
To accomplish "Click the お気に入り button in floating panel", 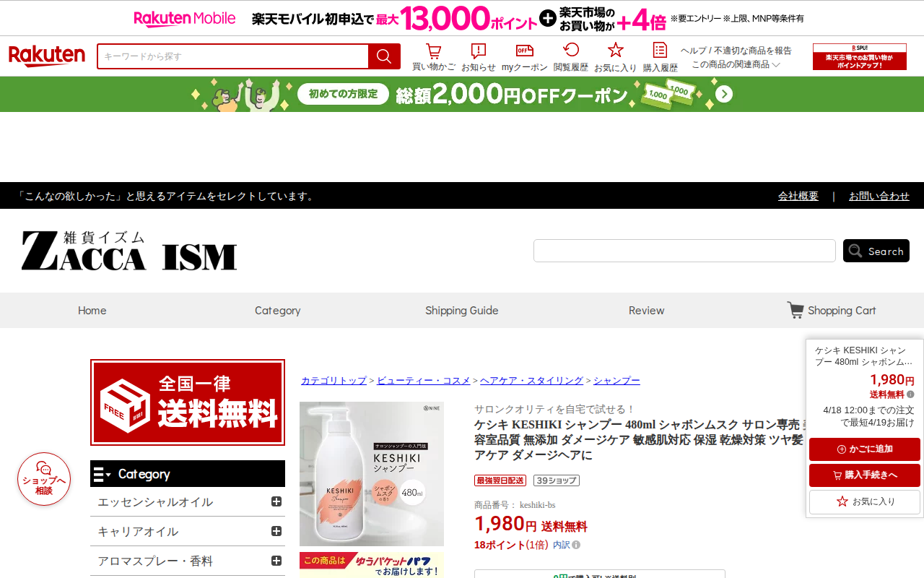I will tap(865, 501).
